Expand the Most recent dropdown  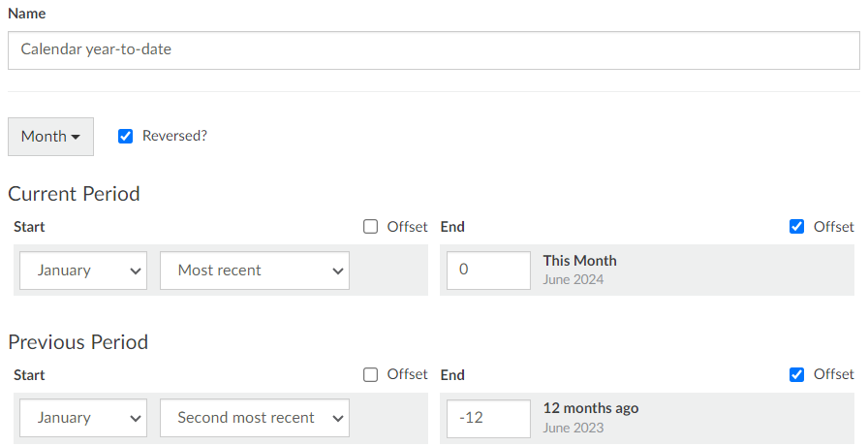tap(255, 271)
